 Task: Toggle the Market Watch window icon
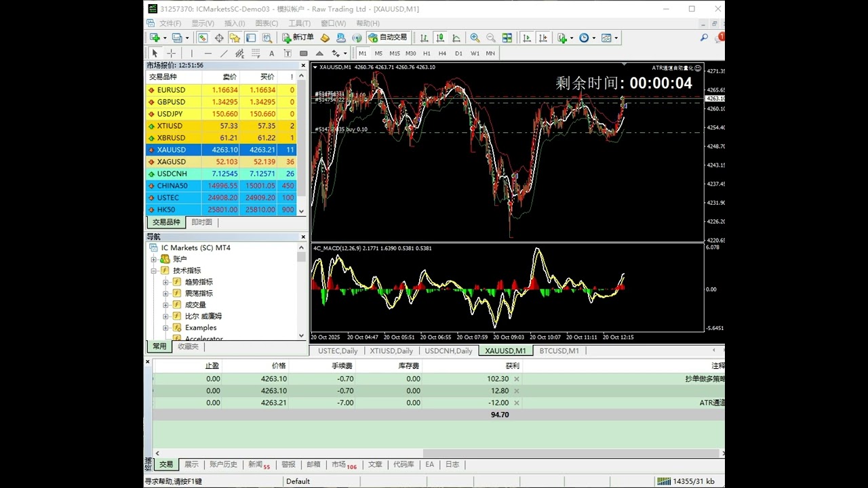[x=203, y=38]
